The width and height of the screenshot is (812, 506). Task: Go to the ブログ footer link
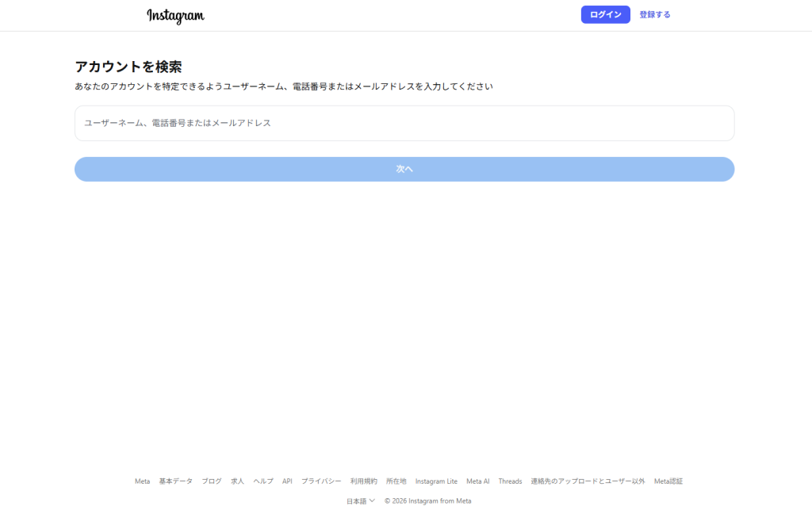pyautogui.click(x=212, y=481)
